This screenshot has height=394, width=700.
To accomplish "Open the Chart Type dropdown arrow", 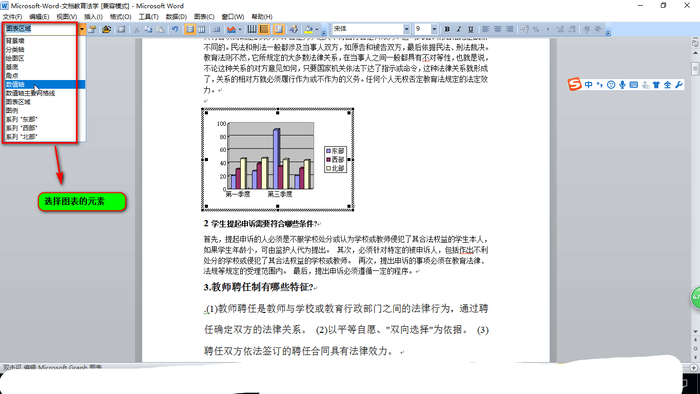I will (240, 29).
